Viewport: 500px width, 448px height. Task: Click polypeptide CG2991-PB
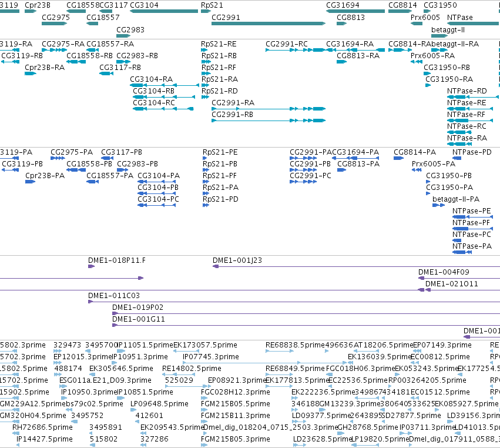click(303, 170)
